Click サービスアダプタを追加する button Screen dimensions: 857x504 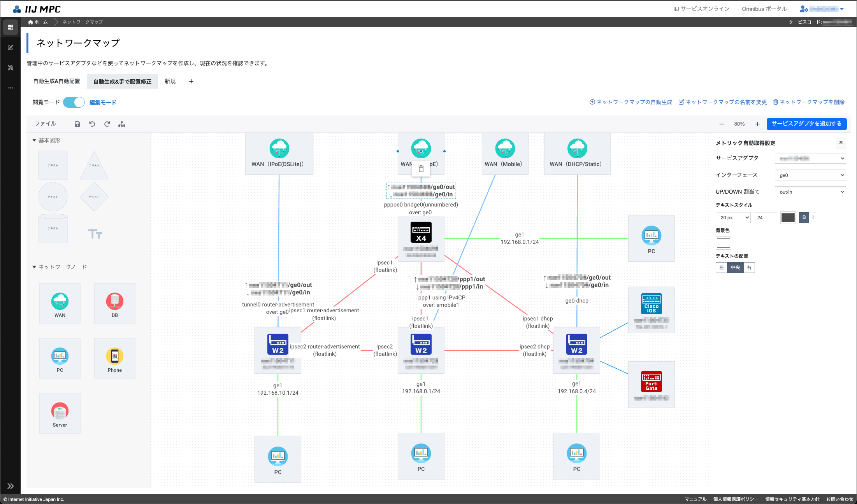point(806,124)
